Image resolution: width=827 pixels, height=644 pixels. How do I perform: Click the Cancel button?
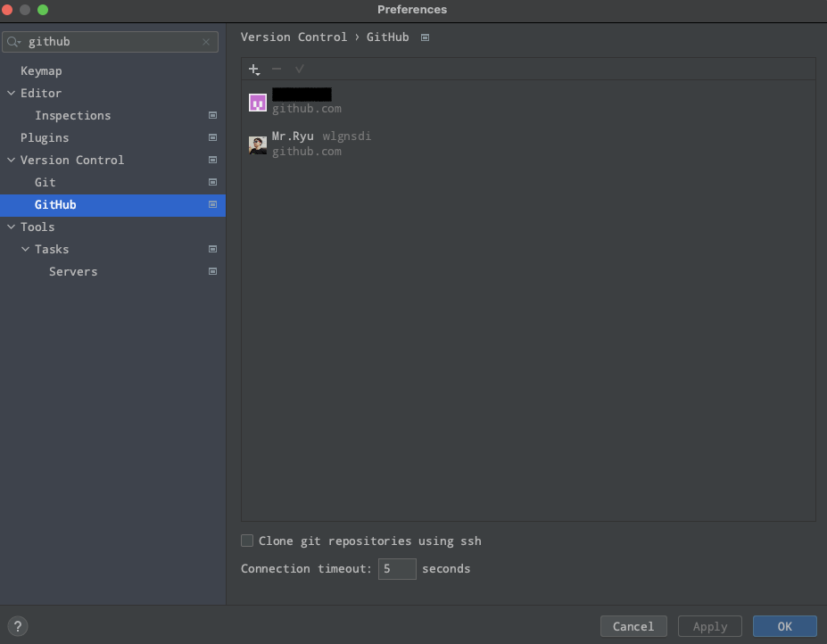coord(633,626)
